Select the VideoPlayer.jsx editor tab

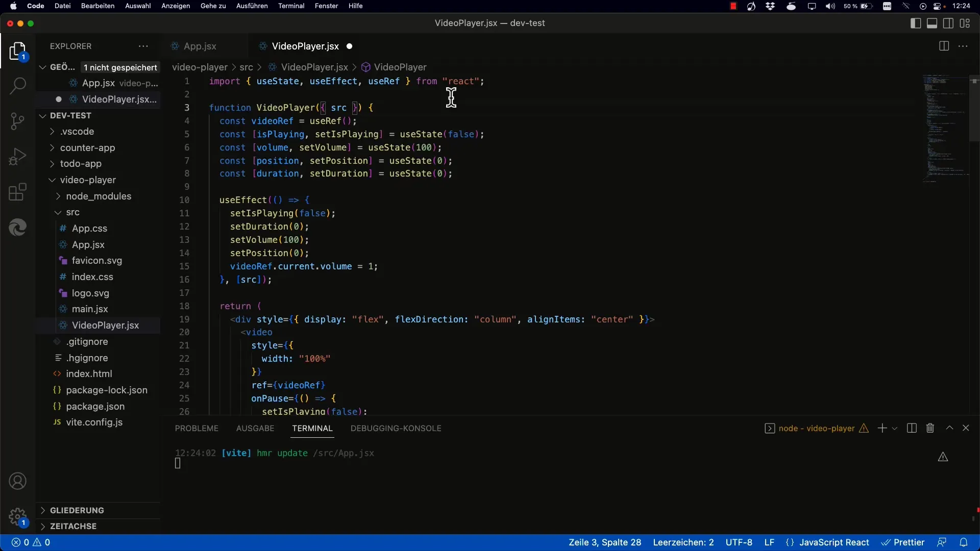[x=305, y=46]
